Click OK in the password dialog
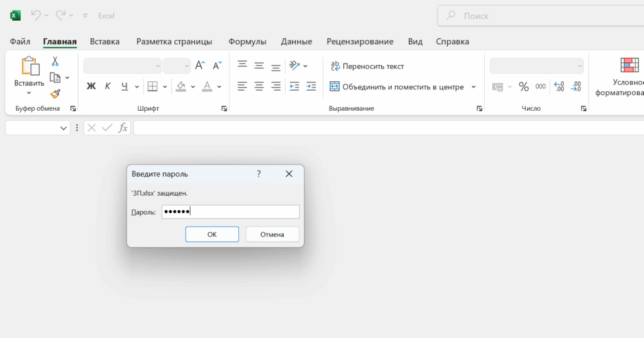Screen dimensions: 644x338 point(212,234)
